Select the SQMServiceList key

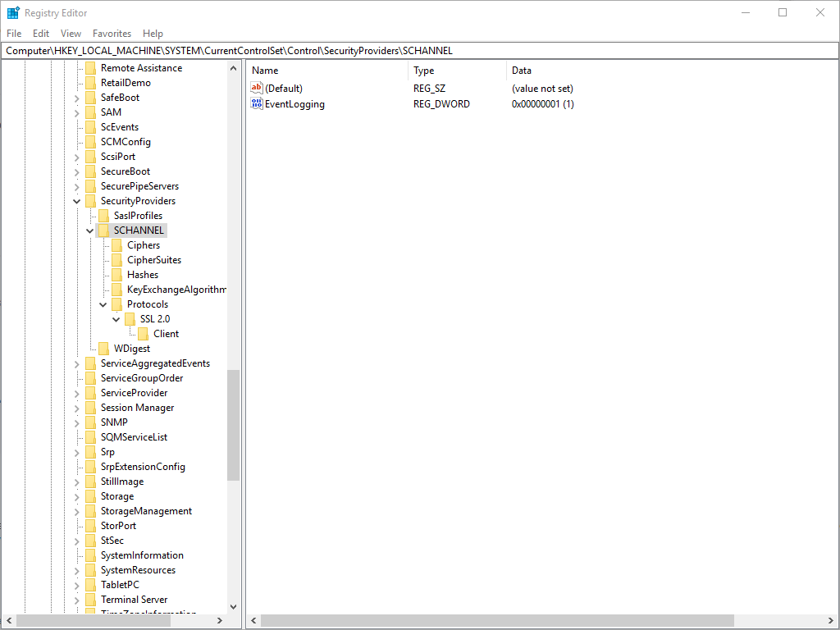click(x=134, y=437)
